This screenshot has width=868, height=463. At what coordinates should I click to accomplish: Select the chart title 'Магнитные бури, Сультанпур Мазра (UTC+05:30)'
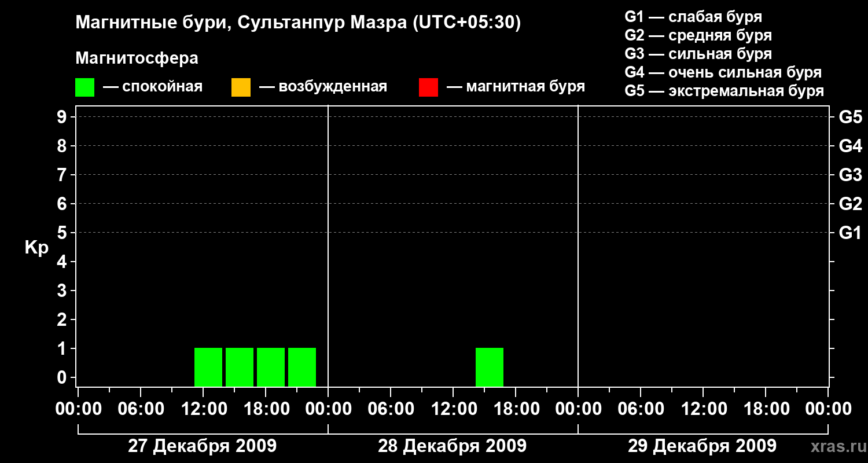coord(298,23)
